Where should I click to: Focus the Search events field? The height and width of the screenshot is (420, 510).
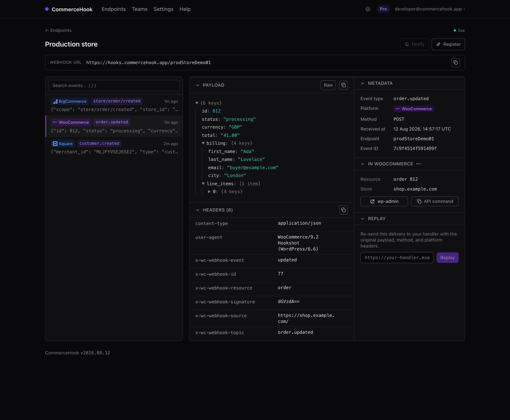[114, 86]
